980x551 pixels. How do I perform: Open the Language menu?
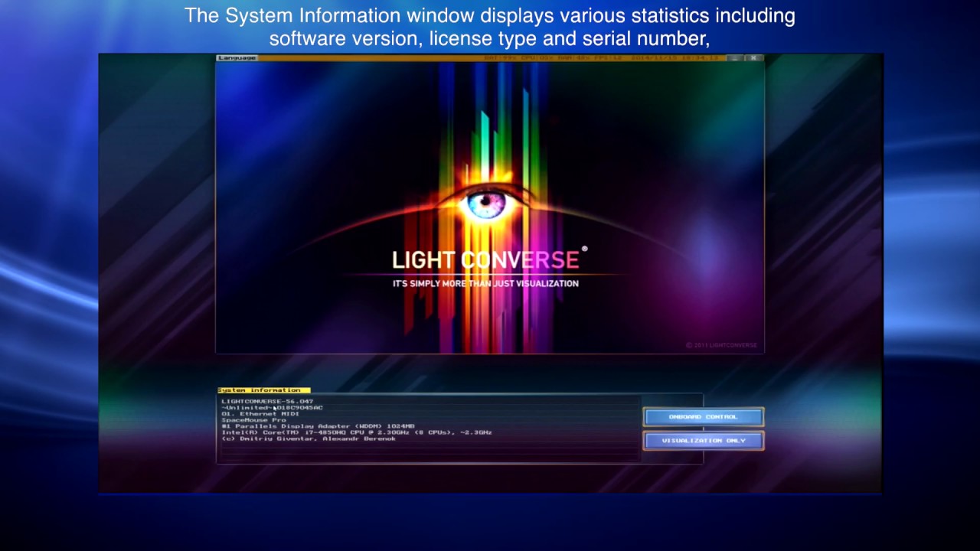[237, 58]
